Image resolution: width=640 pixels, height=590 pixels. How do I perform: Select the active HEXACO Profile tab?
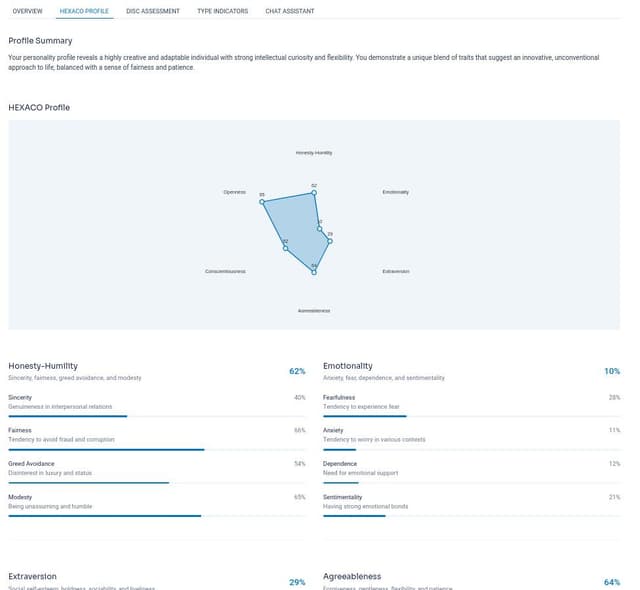coord(84,11)
